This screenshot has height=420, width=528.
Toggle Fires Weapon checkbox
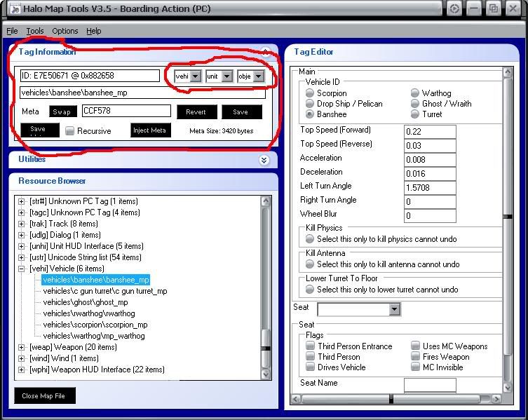pyautogui.click(x=415, y=356)
